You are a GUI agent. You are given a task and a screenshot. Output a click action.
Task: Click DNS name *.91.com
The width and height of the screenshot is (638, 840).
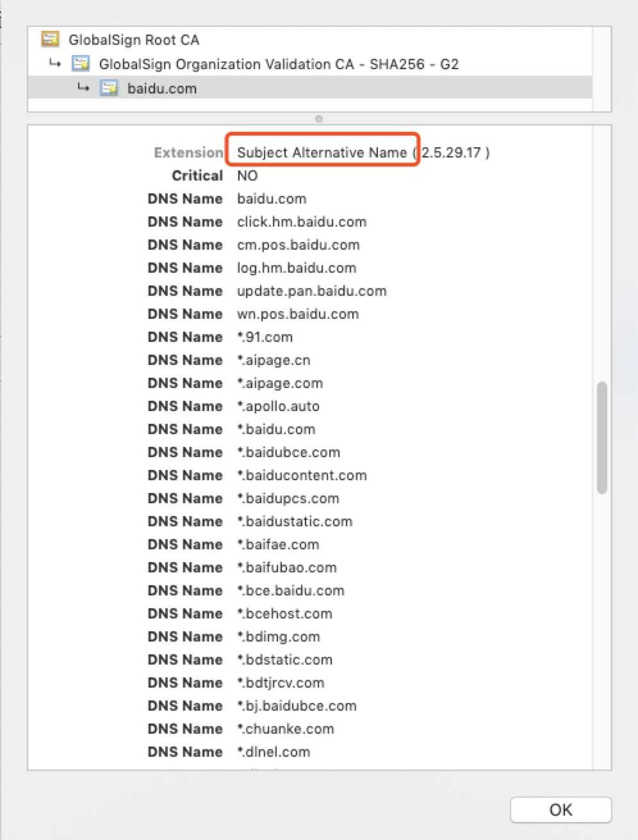pyautogui.click(x=265, y=337)
